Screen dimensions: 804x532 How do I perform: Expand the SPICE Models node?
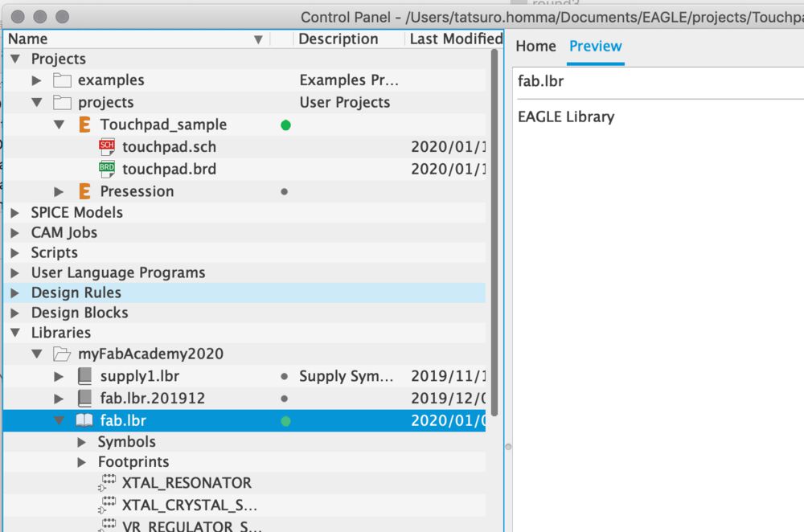point(14,213)
